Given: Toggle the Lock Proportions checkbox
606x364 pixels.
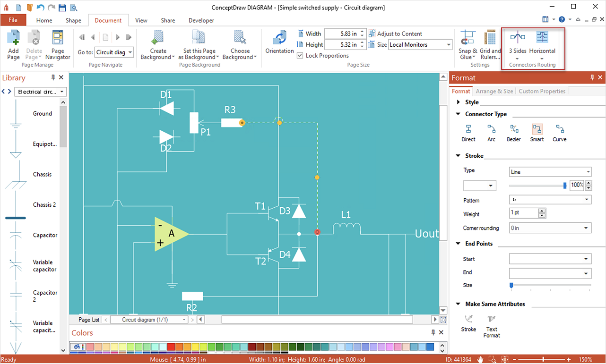Looking at the screenshot, I should pos(300,56).
